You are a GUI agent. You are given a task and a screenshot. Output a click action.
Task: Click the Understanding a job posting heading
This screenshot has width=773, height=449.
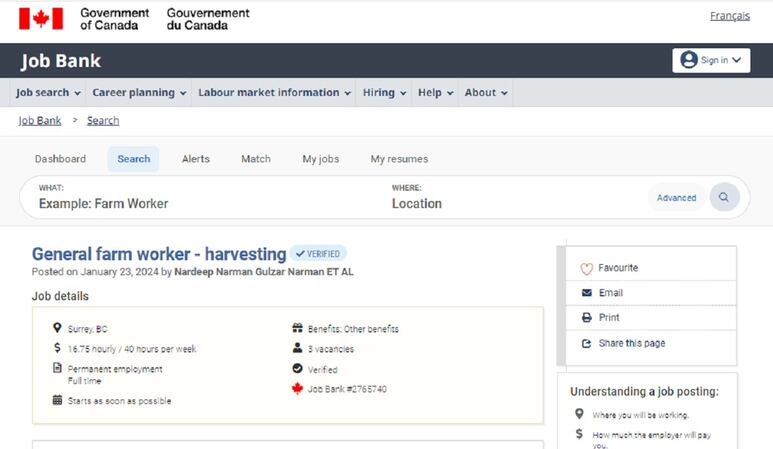point(644,391)
